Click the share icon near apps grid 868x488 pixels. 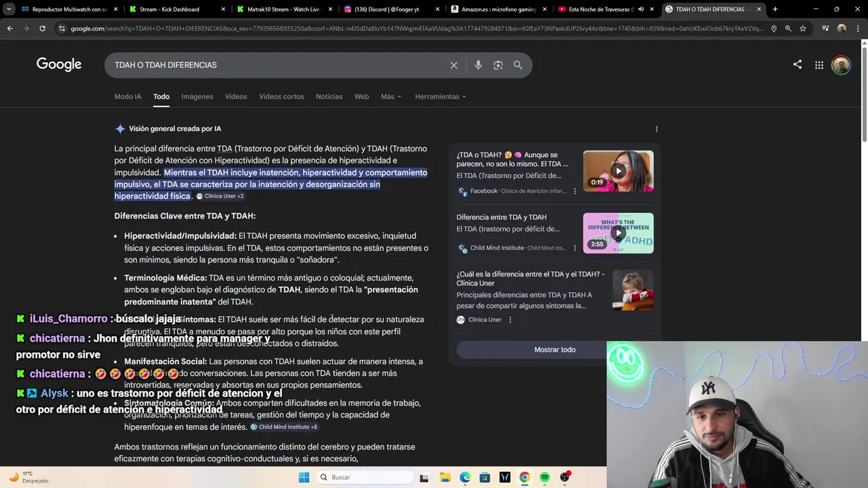(x=797, y=64)
